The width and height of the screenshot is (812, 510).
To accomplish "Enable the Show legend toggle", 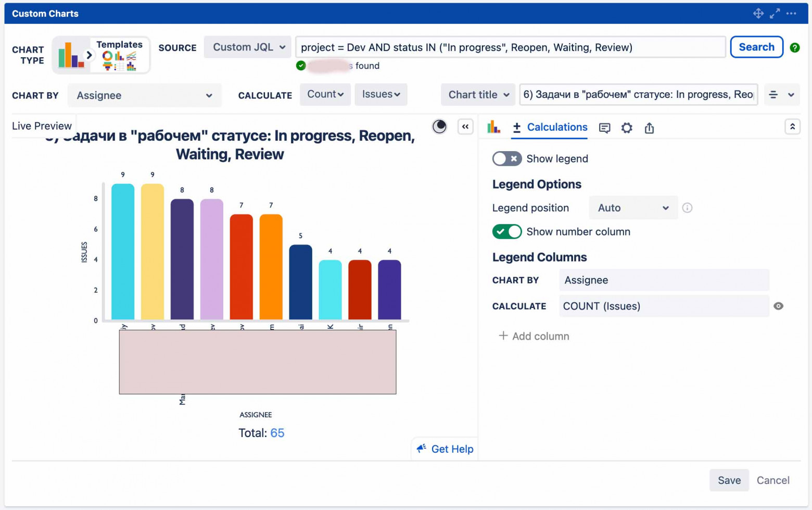I will [506, 159].
